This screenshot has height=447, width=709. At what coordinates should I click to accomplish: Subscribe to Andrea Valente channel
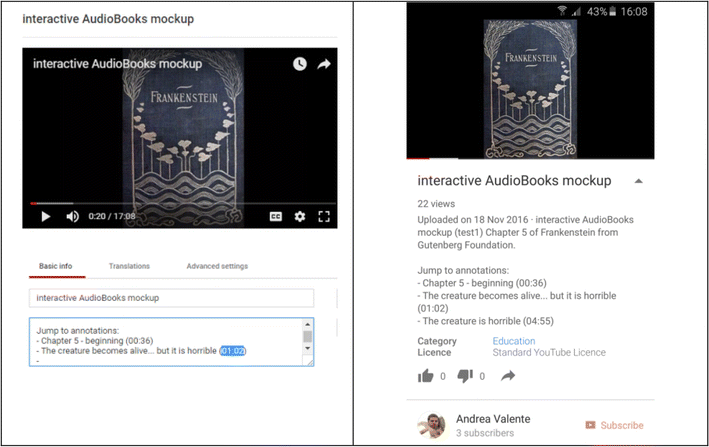coord(614,425)
